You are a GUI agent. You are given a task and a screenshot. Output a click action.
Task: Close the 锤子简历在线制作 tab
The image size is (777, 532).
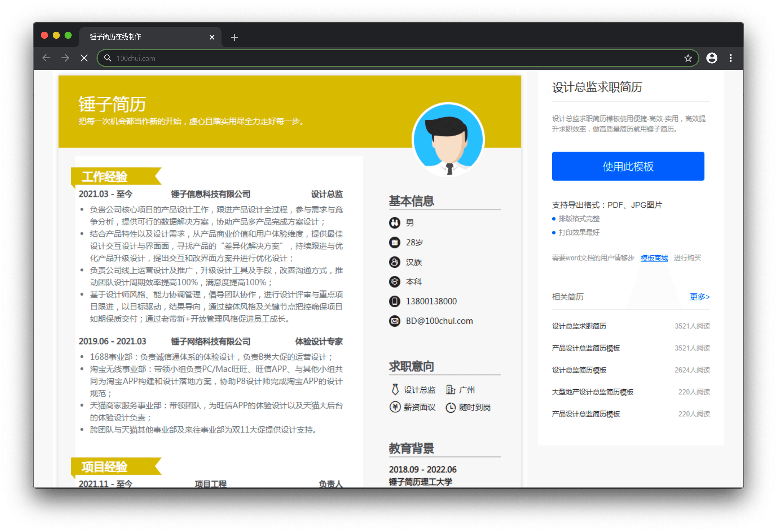pos(212,37)
